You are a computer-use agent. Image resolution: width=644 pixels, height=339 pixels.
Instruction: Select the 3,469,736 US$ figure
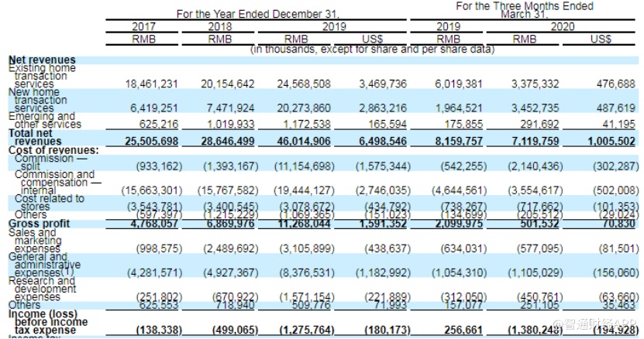pos(383,84)
